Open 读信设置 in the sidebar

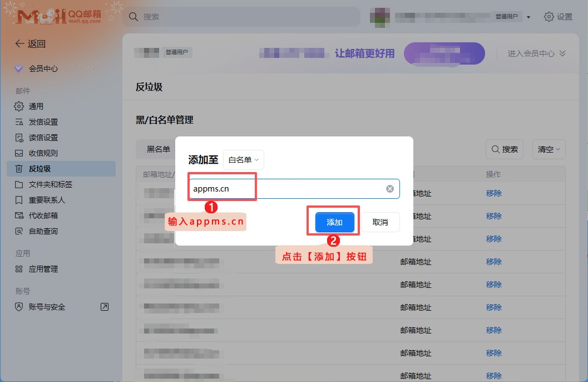click(43, 138)
